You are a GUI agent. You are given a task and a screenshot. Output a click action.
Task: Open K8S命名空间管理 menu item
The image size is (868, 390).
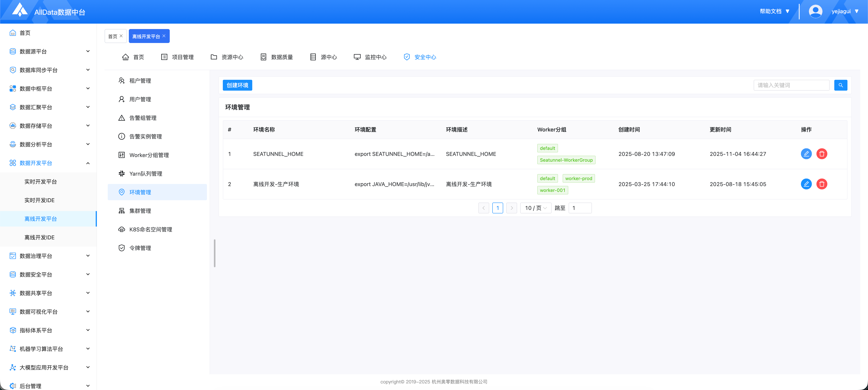tap(150, 229)
